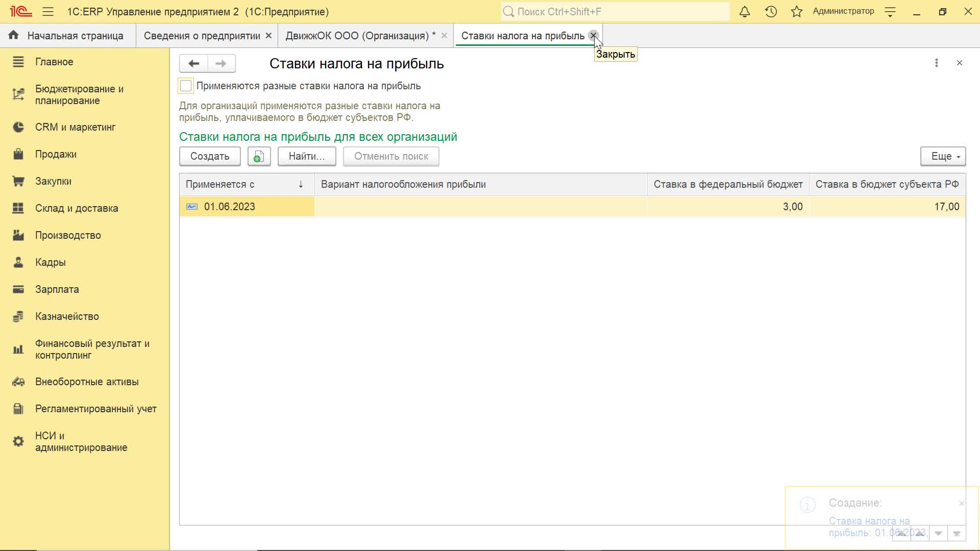Create new item by copying icon
The height and width of the screenshot is (551, 980).
click(x=259, y=156)
